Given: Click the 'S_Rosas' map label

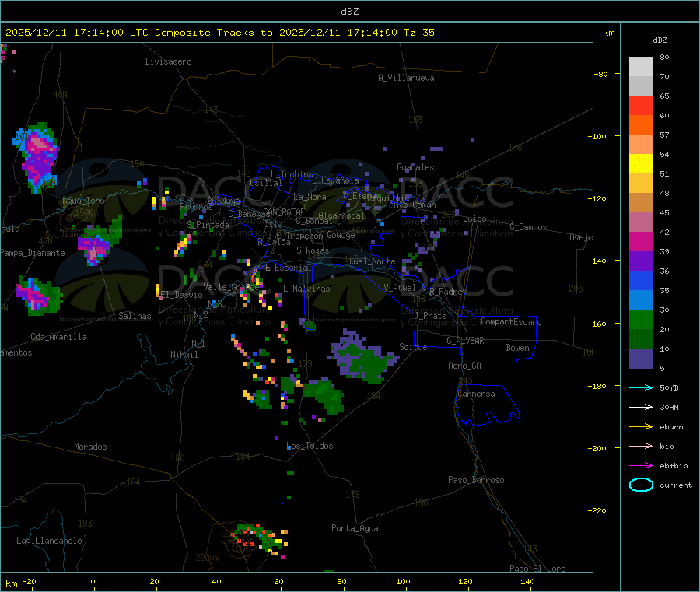Looking at the screenshot, I should click(x=313, y=250).
